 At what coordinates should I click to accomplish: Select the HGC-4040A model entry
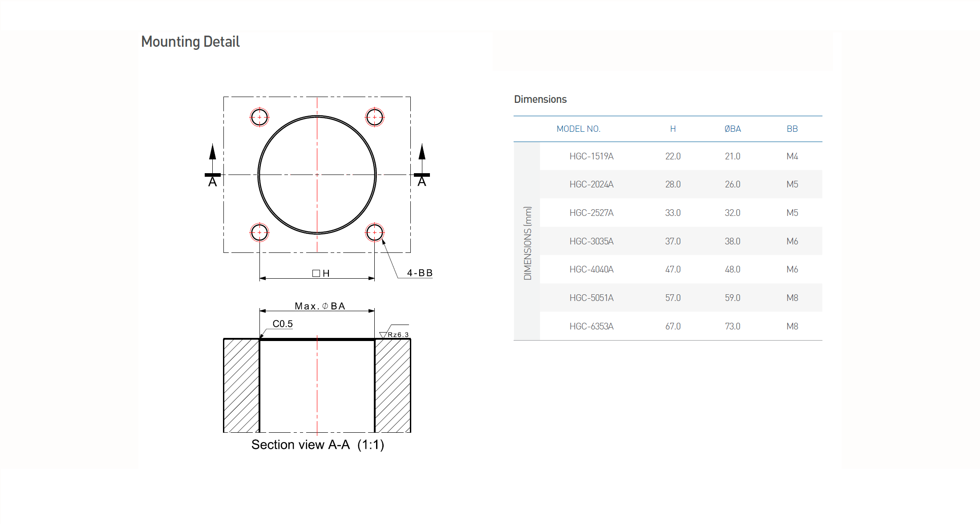(x=591, y=269)
